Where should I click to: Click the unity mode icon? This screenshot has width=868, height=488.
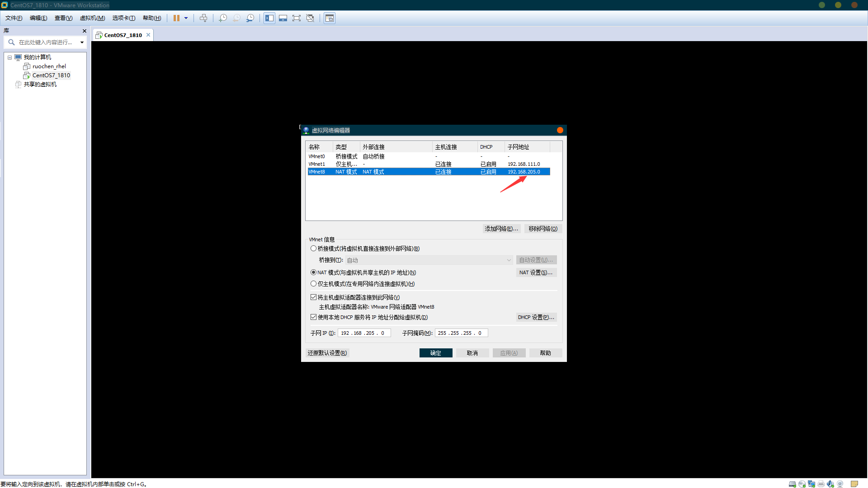coord(310,18)
